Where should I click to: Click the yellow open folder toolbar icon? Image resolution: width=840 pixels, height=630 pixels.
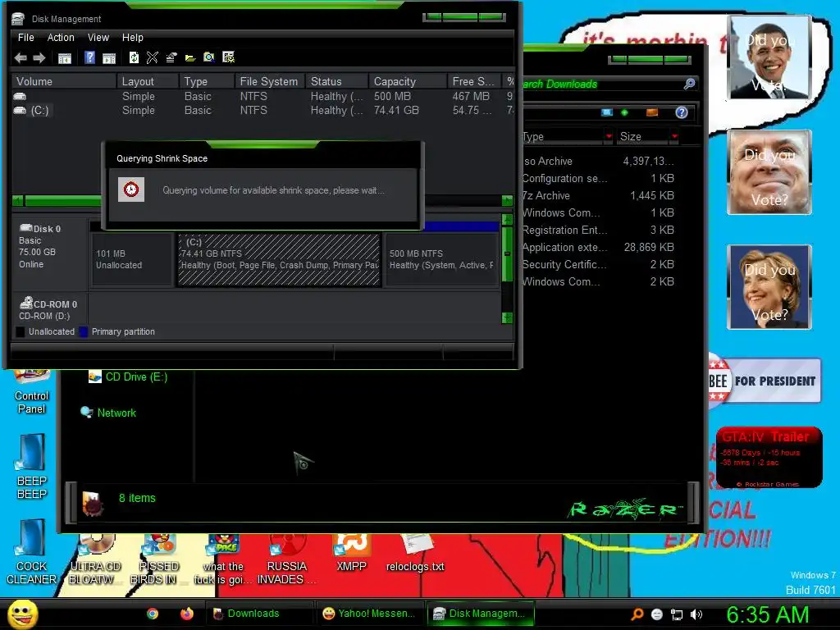(190, 58)
